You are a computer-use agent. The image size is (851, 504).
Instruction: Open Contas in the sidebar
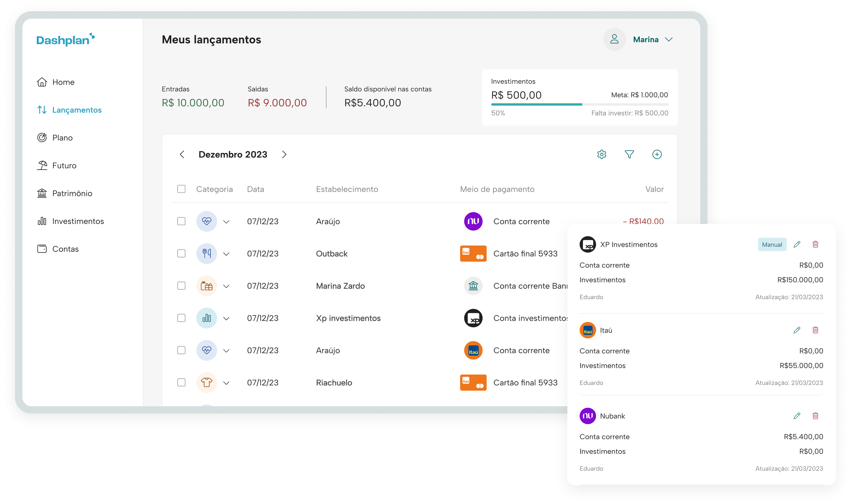[58, 249]
